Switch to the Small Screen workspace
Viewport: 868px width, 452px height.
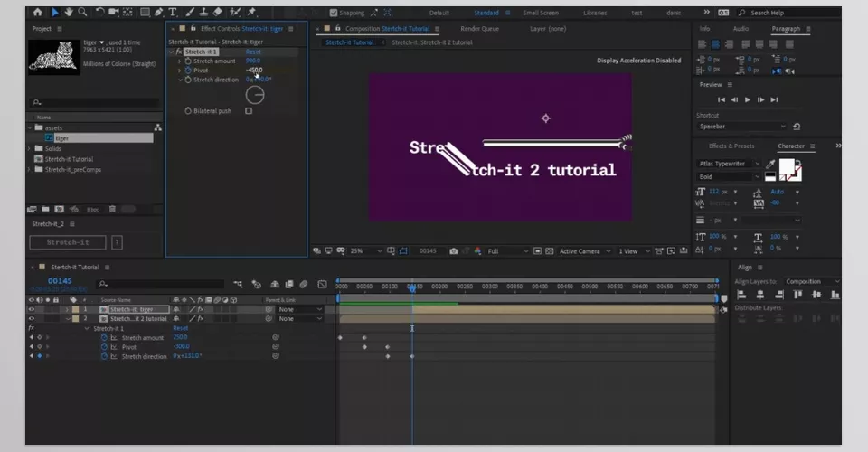[x=541, y=13]
